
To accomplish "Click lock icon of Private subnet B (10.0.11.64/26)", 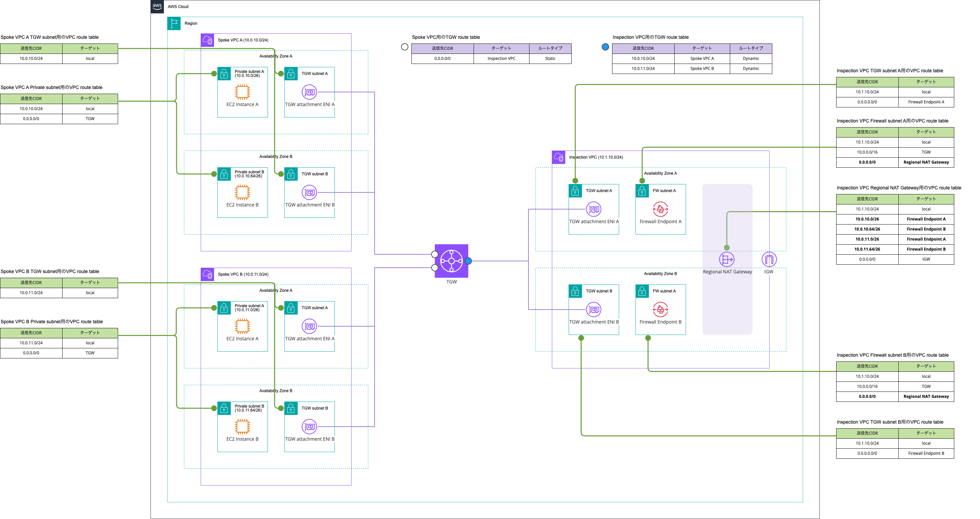I will (x=224, y=409).
